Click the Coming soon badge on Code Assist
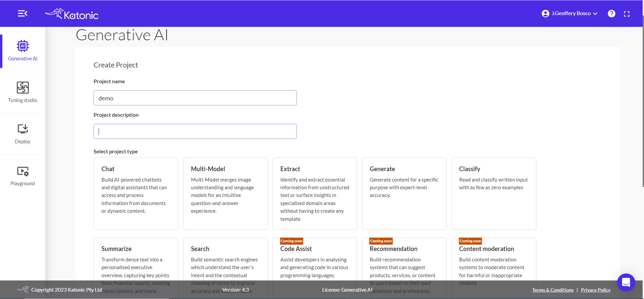The height and width of the screenshot is (299, 644). point(291,241)
